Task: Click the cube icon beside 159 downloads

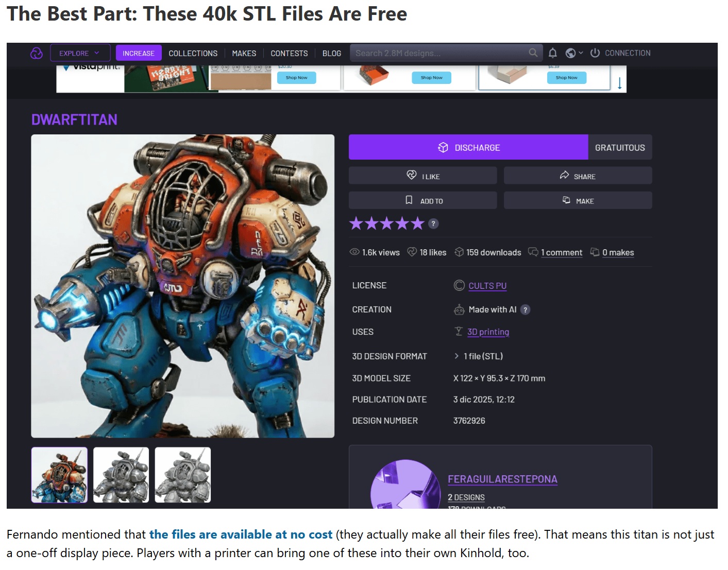Action: coord(459,252)
